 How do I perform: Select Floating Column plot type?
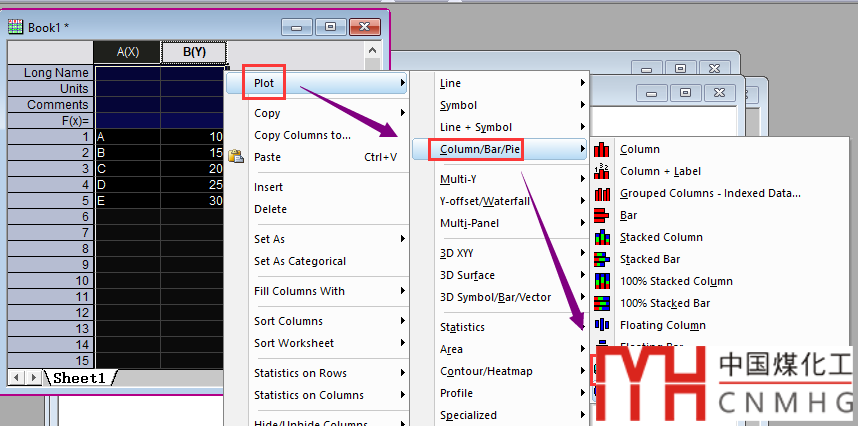pyautogui.click(x=663, y=325)
